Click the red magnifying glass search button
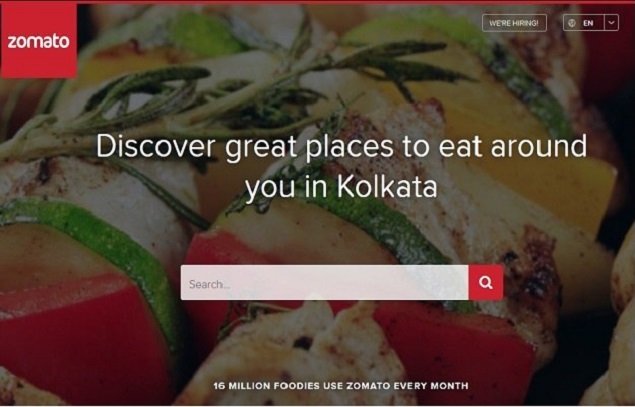The width and height of the screenshot is (635, 407). (x=486, y=283)
